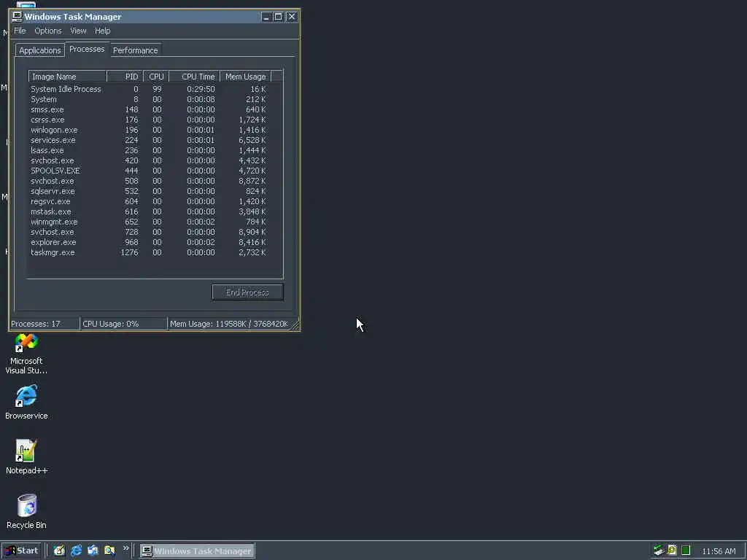Select the SPOOLSV.EXE process
Image resolution: width=747 pixels, height=560 pixels.
coord(149,171)
